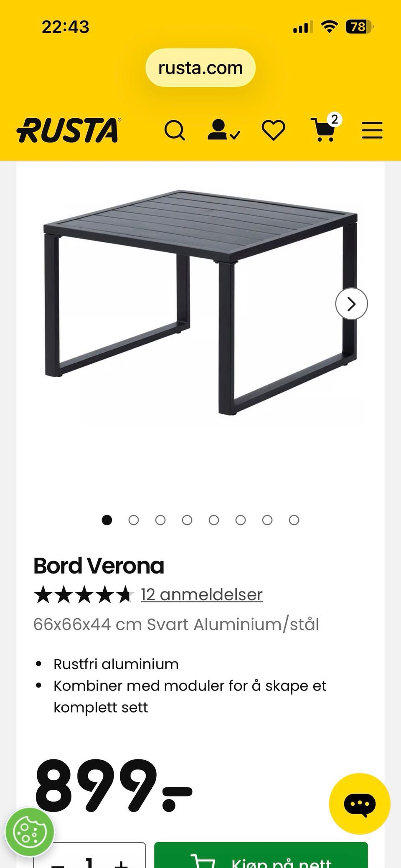Tap the rusta.com address bar
This screenshot has height=868, width=401.
tap(200, 68)
